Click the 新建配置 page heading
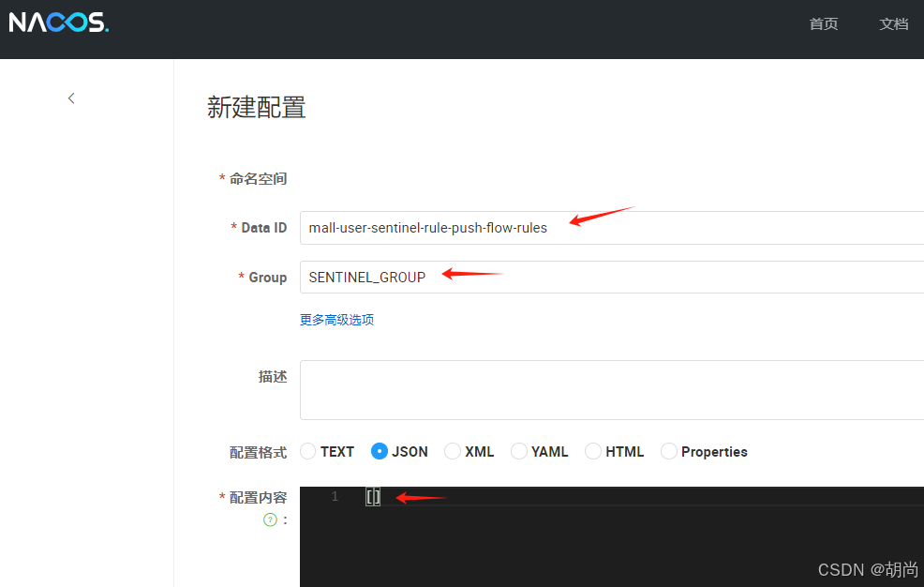The width and height of the screenshot is (924, 587). coord(257,108)
